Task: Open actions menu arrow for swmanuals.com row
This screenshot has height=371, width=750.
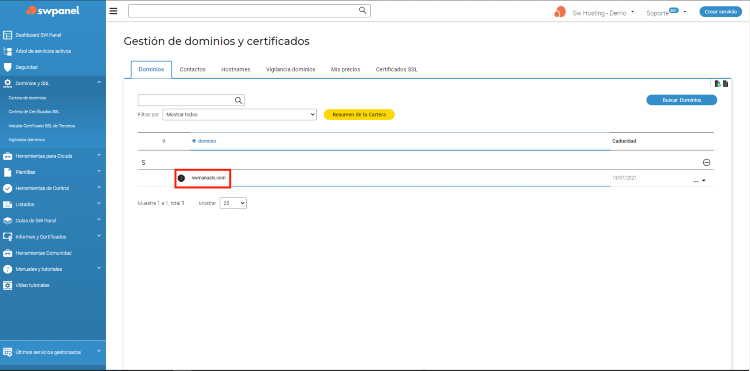Action: click(x=704, y=181)
